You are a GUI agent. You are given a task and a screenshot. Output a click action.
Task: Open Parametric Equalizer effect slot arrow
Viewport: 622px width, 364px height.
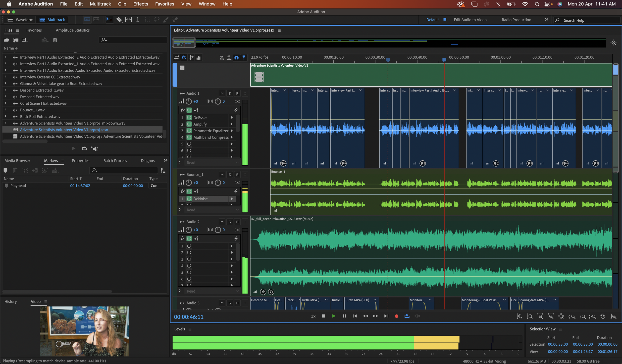[x=232, y=131]
